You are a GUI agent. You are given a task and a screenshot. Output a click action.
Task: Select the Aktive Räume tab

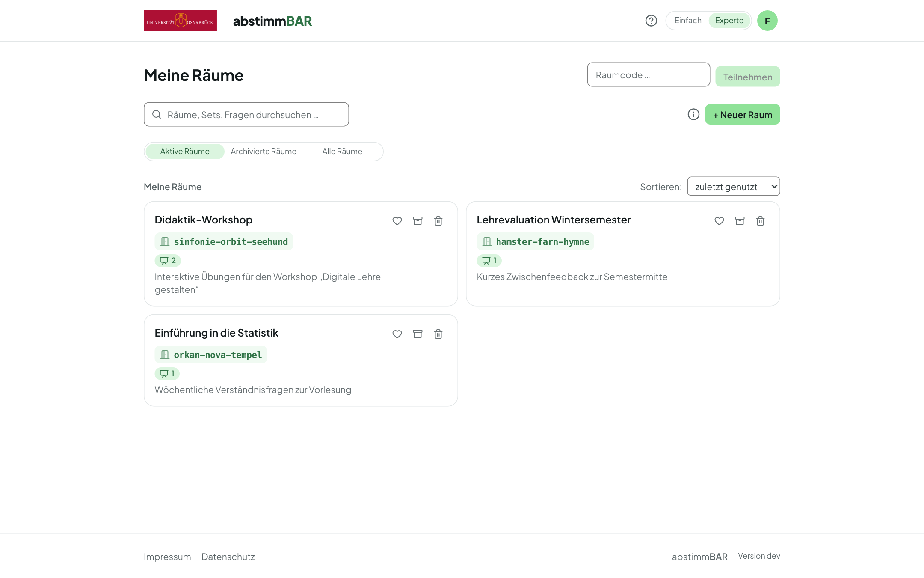click(x=185, y=152)
